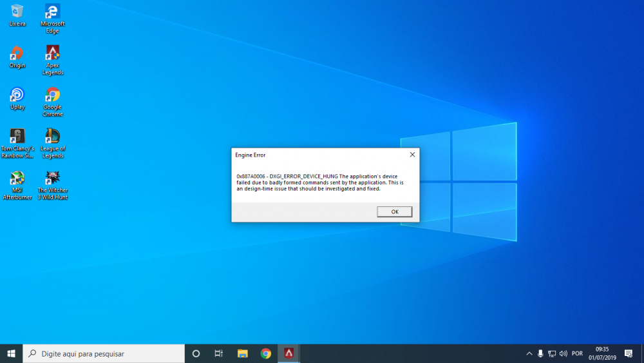The image size is (644, 363).
Task: Open the Windows Start menu
Action: pyautogui.click(x=11, y=353)
